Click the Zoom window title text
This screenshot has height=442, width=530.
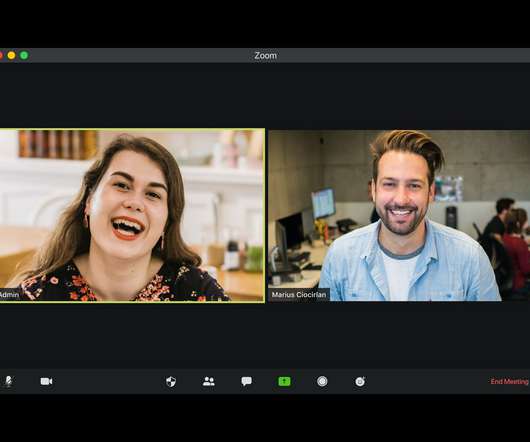tap(265, 55)
